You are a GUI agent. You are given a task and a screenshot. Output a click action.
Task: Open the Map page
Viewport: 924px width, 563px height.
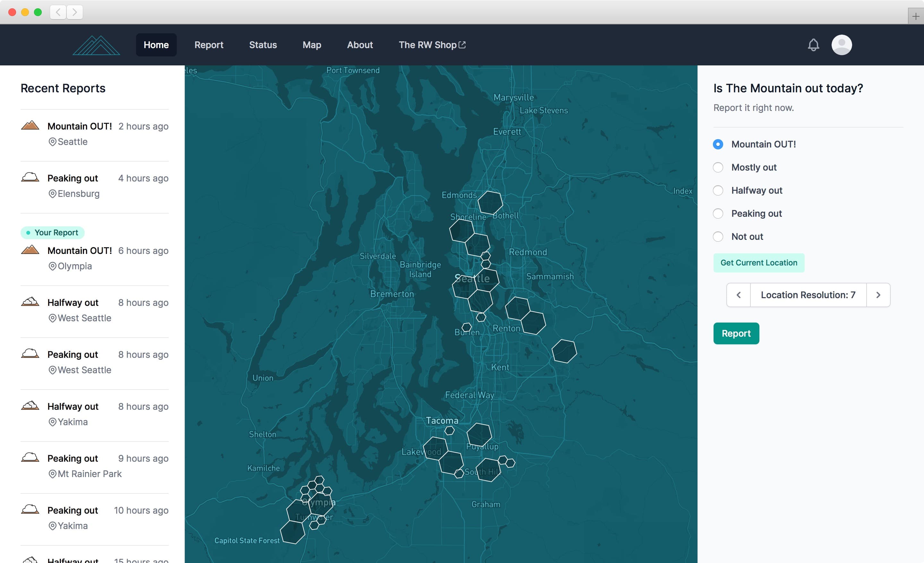coord(312,45)
